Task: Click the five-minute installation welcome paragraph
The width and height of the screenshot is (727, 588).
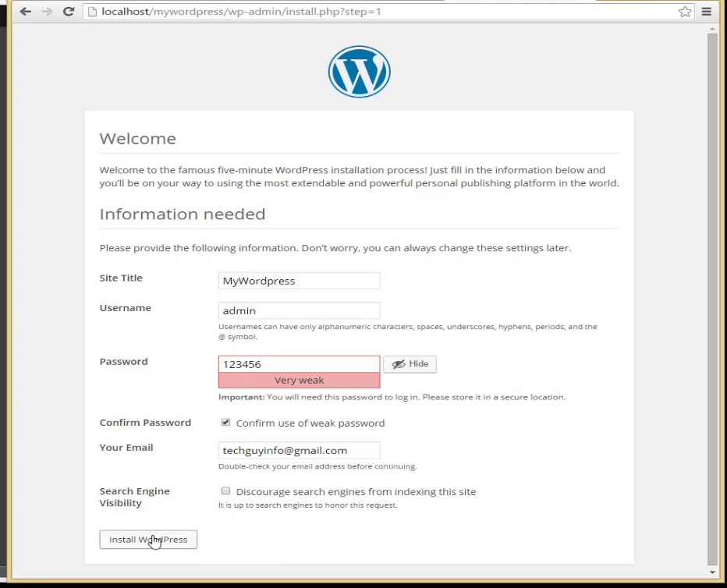Action: tap(360, 176)
